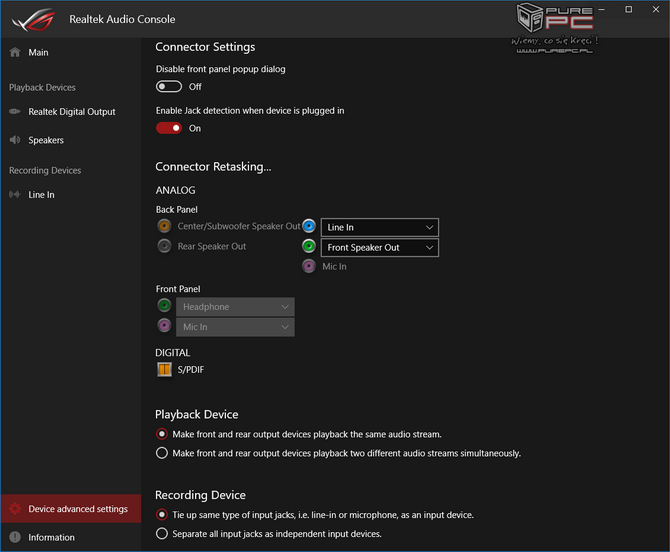
Task: Open the Line In connector dropdown
Action: pos(380,227)
